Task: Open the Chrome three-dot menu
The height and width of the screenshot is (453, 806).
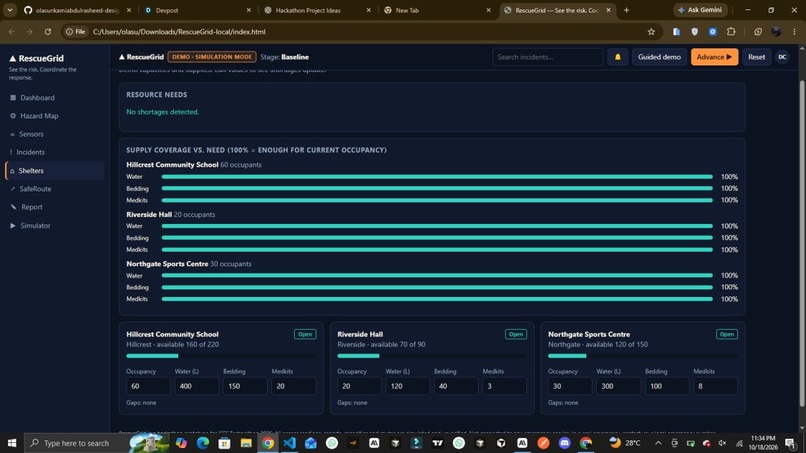Action: [794, 32]
